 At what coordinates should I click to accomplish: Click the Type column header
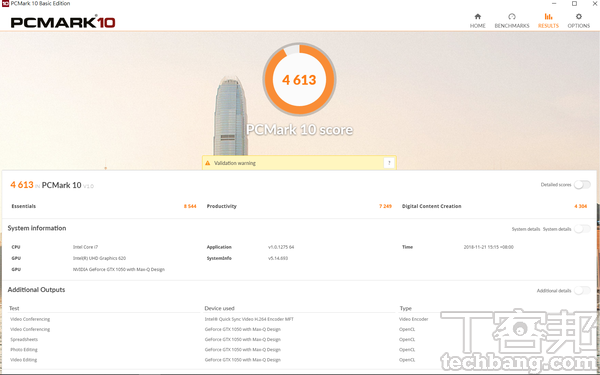click(x=406, y=308)
